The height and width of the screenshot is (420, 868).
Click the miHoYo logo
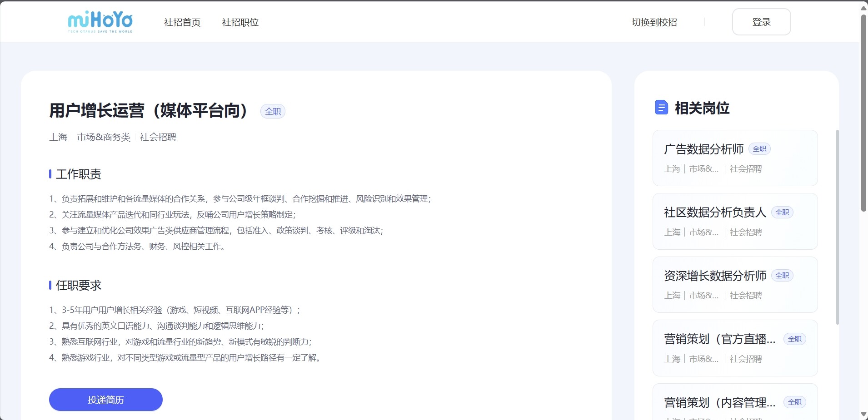(100, 22)
